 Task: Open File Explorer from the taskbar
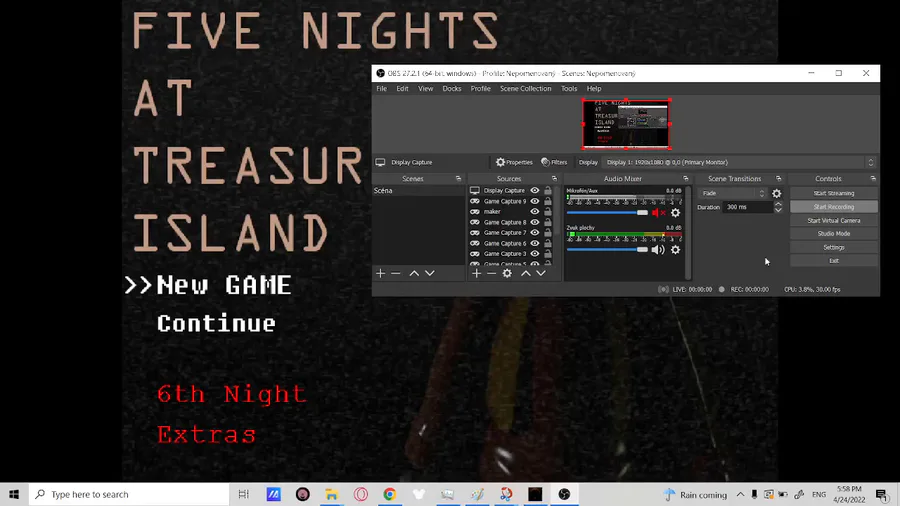click(x=332, y=495)
